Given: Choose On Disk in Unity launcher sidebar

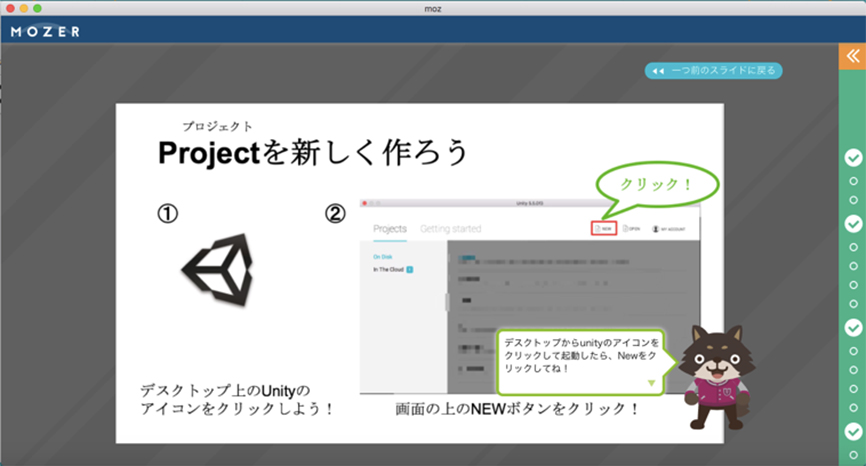Looking at the screenshot, I should [382, 257].
